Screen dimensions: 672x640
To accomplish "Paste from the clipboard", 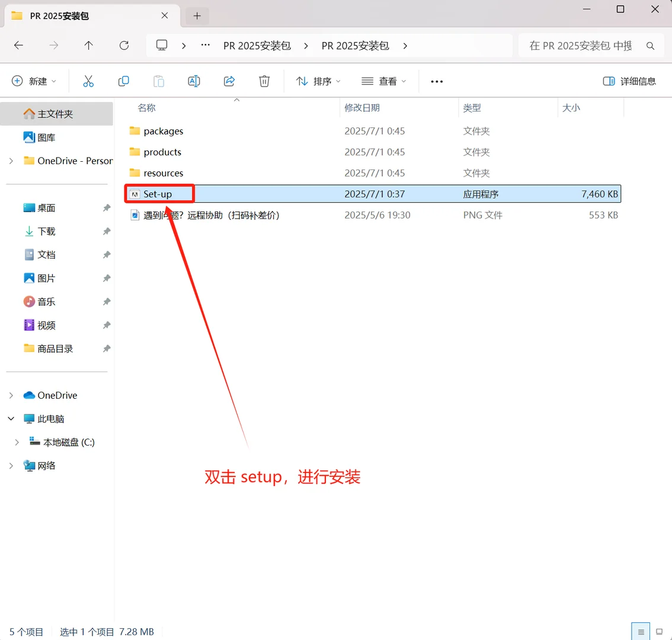I will [x=158, y=81].
